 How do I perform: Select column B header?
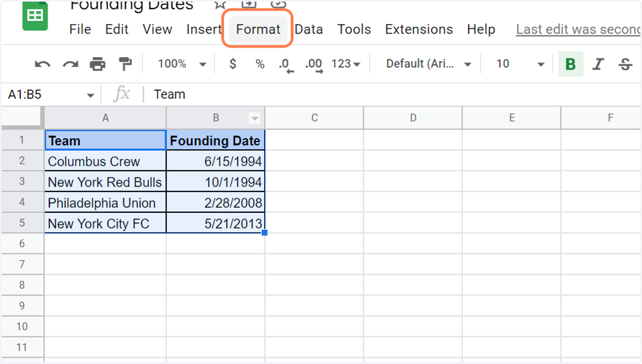pos(216,118)
